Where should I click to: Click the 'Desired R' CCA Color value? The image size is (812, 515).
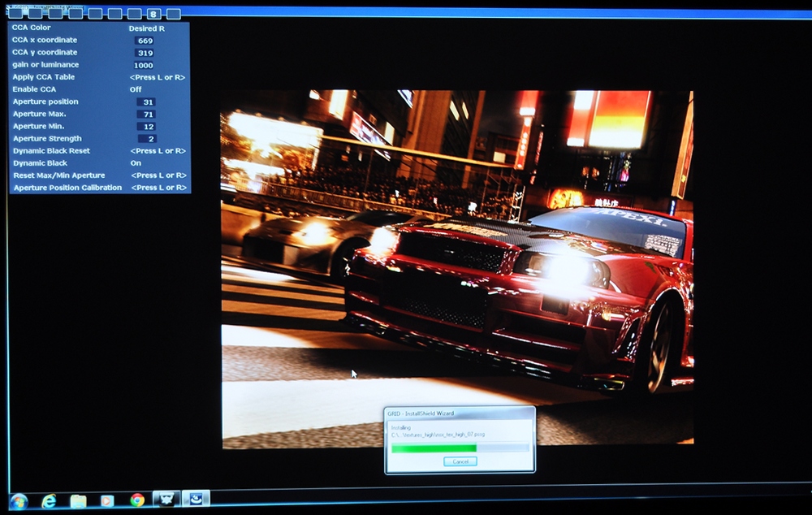146,28
